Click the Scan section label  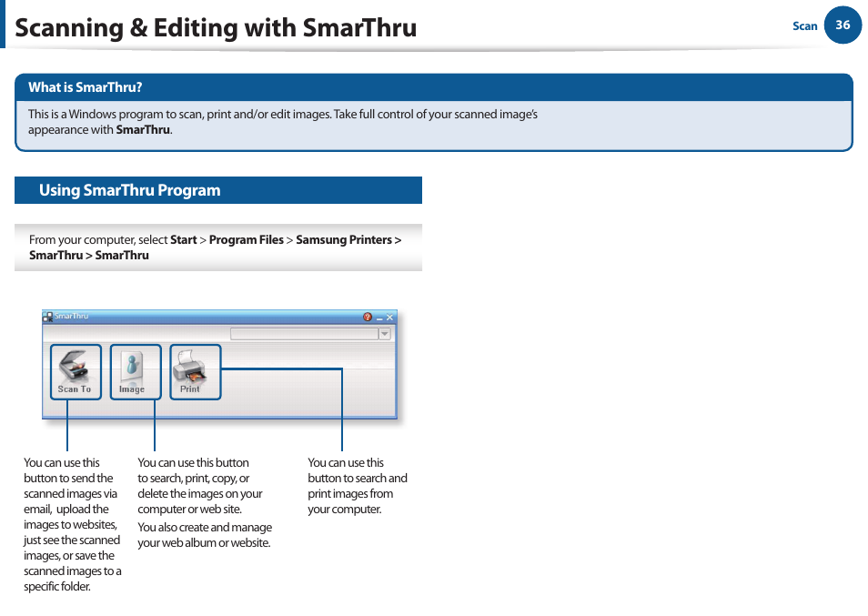[x=805, y=26]
